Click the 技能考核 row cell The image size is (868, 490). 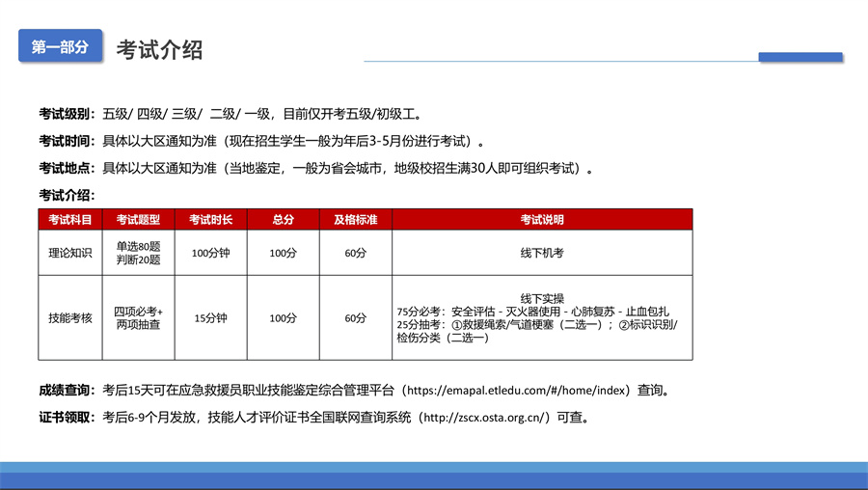point(69,317)
